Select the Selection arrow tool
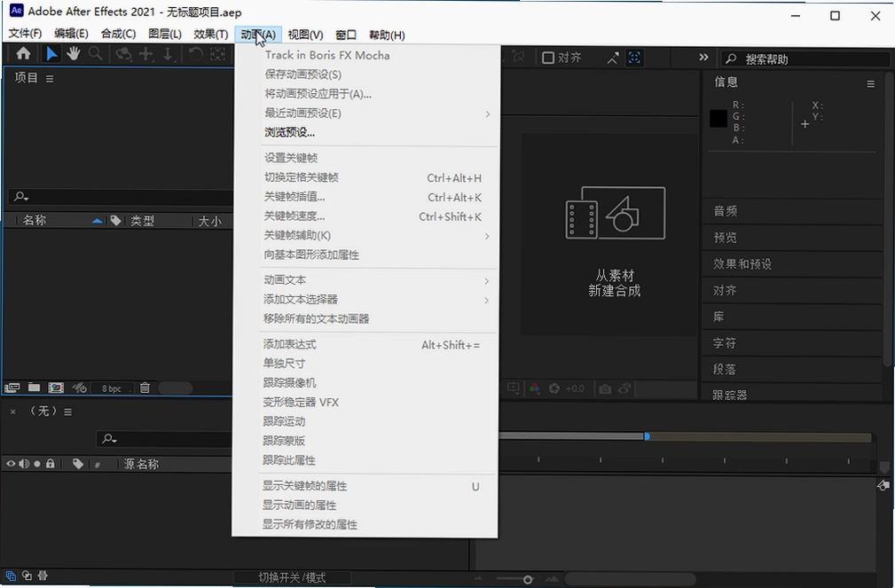The width and height of the screenshot is (895, 588). click(x=51, y=54)
